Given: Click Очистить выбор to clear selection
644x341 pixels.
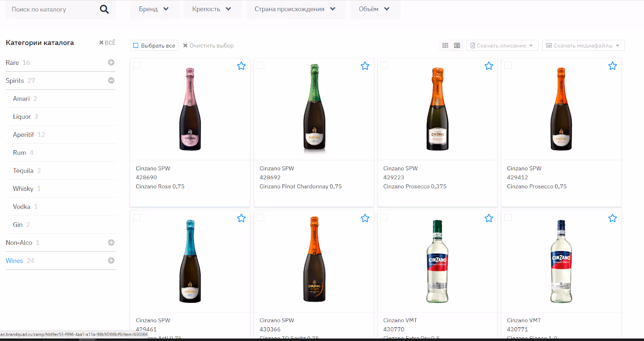Looking at the screenshot, I should pyautogui.click(x=208, y=45).
